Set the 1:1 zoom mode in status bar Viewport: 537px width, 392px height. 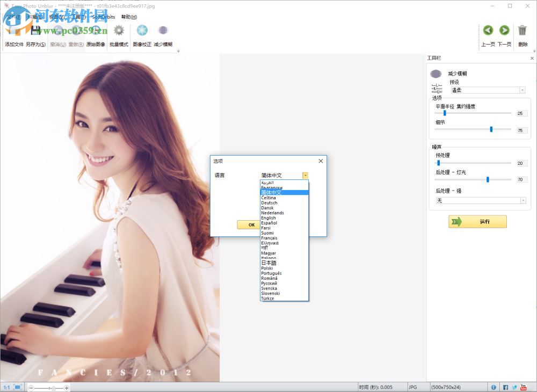[6, 387]
